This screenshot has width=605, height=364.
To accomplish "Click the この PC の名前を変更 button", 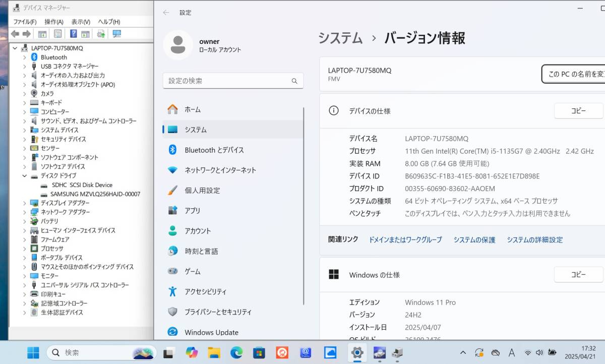I will click(574, 74).
